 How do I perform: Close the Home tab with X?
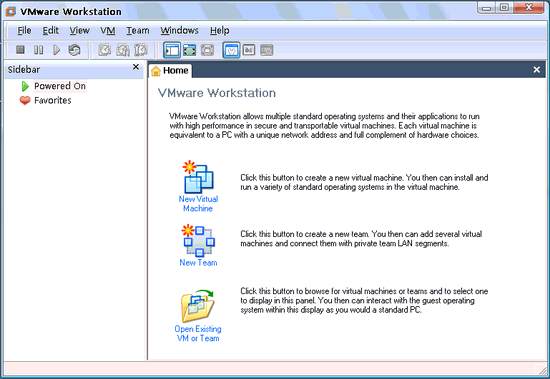point(537,70)
